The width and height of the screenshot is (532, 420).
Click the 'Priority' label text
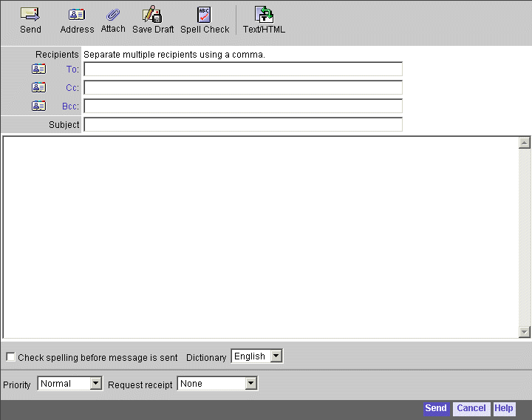pos(16,385)
